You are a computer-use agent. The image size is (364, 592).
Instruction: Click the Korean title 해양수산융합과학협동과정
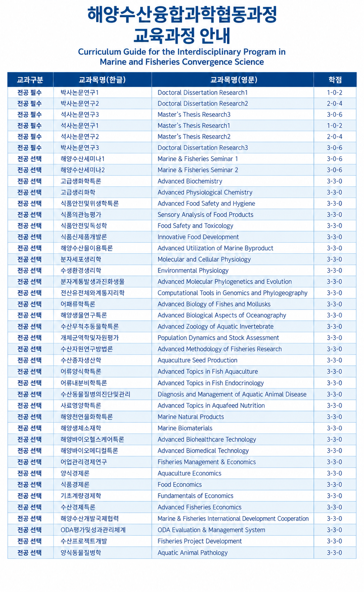[x=182, y=15]
